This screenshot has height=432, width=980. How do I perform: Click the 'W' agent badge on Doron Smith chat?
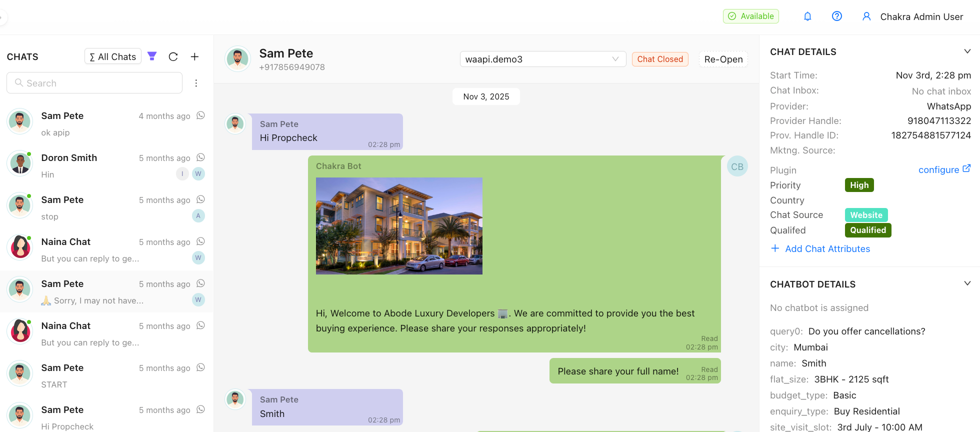click(198, 173)
